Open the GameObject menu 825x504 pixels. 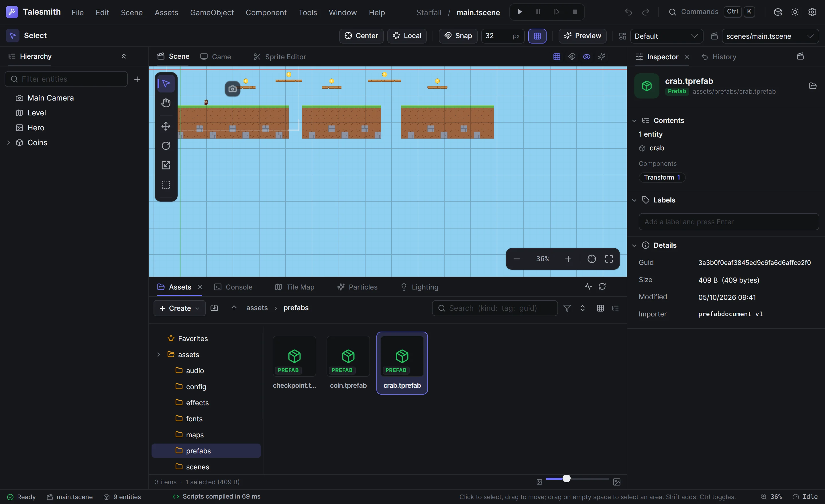pos(212,12)
